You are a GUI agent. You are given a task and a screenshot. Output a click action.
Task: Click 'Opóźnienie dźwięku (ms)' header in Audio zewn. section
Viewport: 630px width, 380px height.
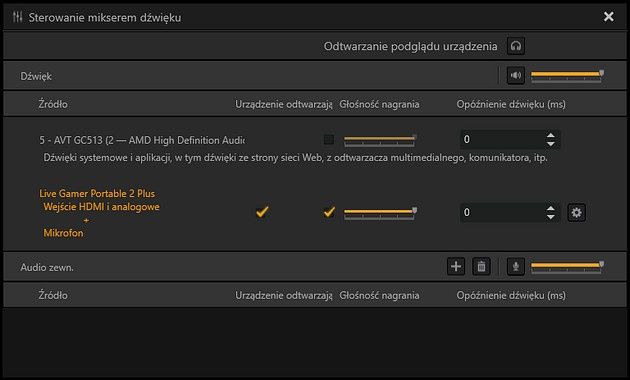[x=511, y=296]
